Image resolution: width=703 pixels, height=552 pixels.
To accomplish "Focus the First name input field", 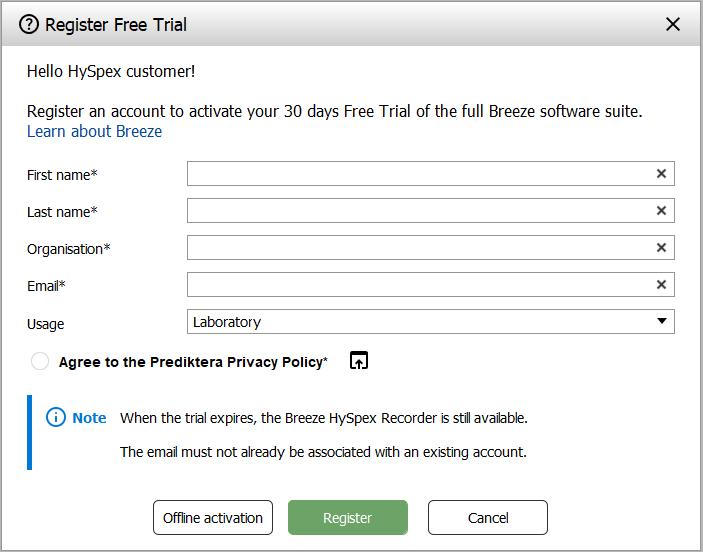I will (420, 174).
